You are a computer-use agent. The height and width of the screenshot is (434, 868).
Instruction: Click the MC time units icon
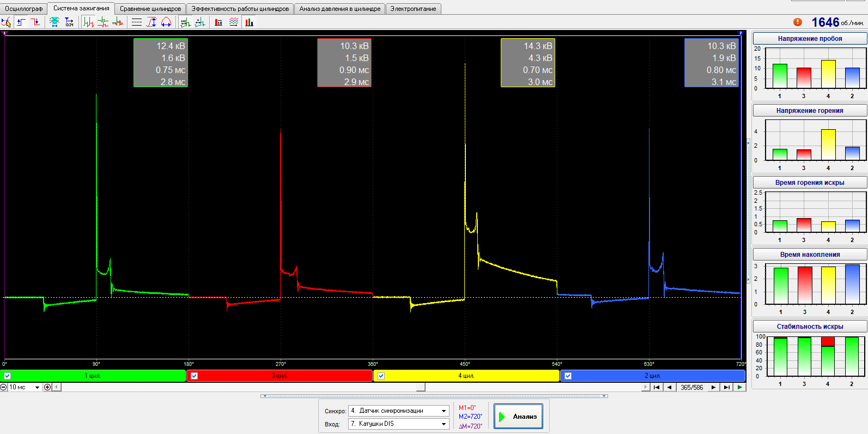coord(185,22)
